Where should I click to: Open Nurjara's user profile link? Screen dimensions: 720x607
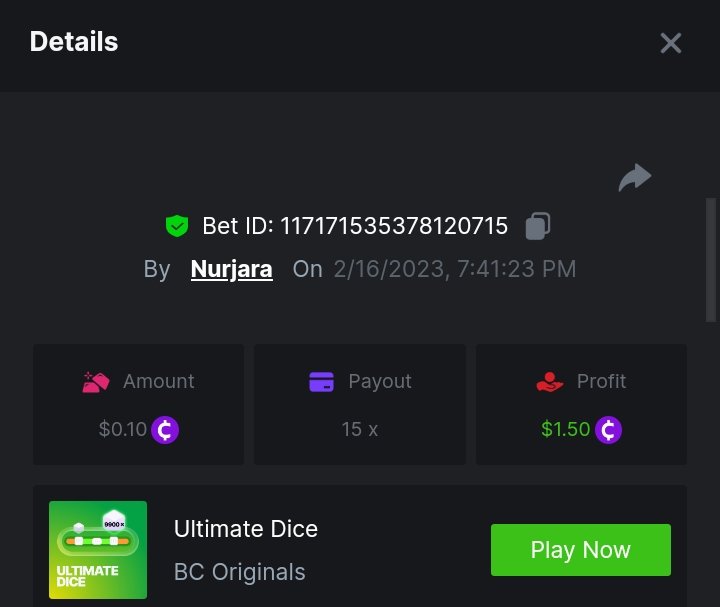coord(231,269)
